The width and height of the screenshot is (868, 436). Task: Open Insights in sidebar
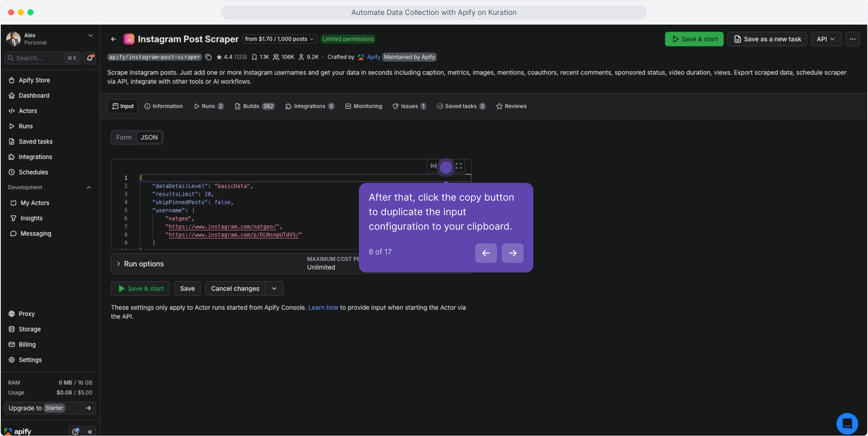click(x=50, y=218)
